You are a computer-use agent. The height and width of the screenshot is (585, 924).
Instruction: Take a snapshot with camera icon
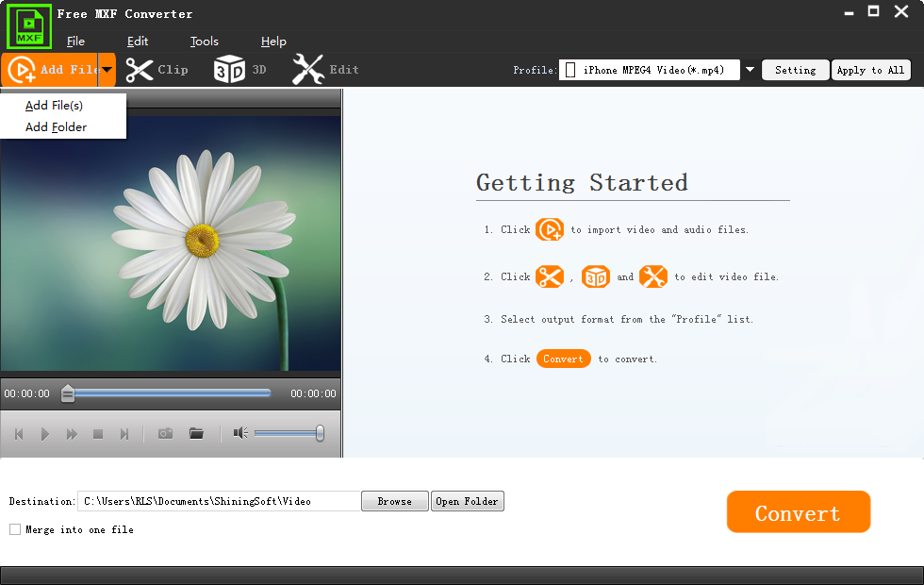pyautogui.click(x=165, y=433)
